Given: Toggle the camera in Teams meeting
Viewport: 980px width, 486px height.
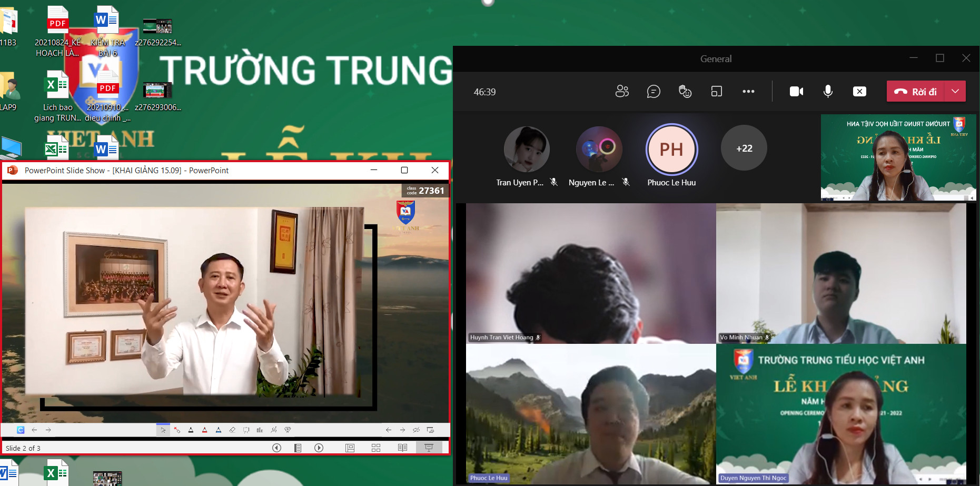Looking at the screenshot, I should [796, 91].
